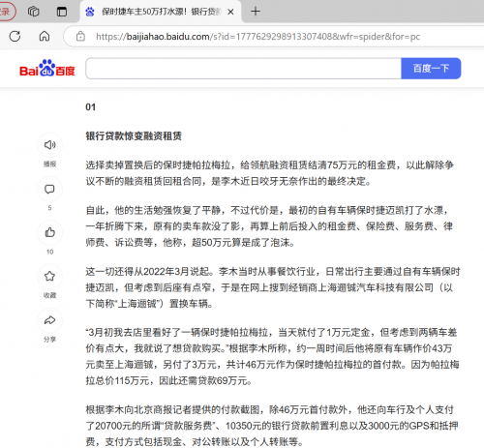The height and width of the screenshot is (448, 484).
Task: Click the section number 01
Action: [91, 107]
